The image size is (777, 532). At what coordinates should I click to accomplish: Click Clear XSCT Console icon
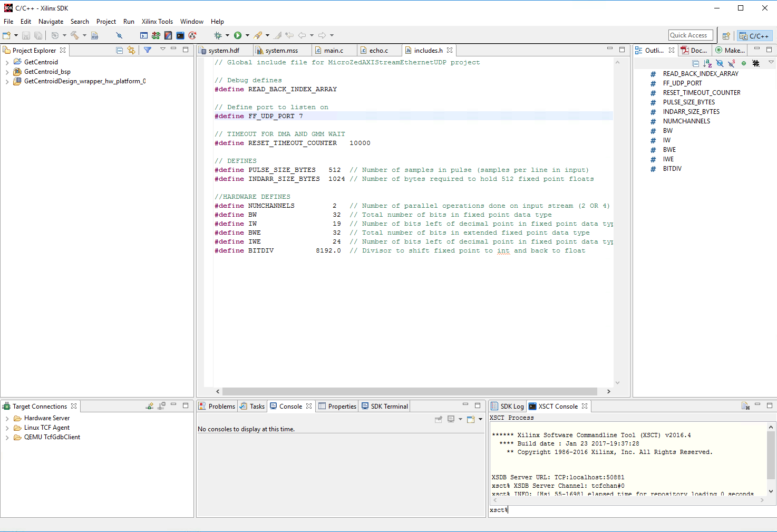pos(745,406)
